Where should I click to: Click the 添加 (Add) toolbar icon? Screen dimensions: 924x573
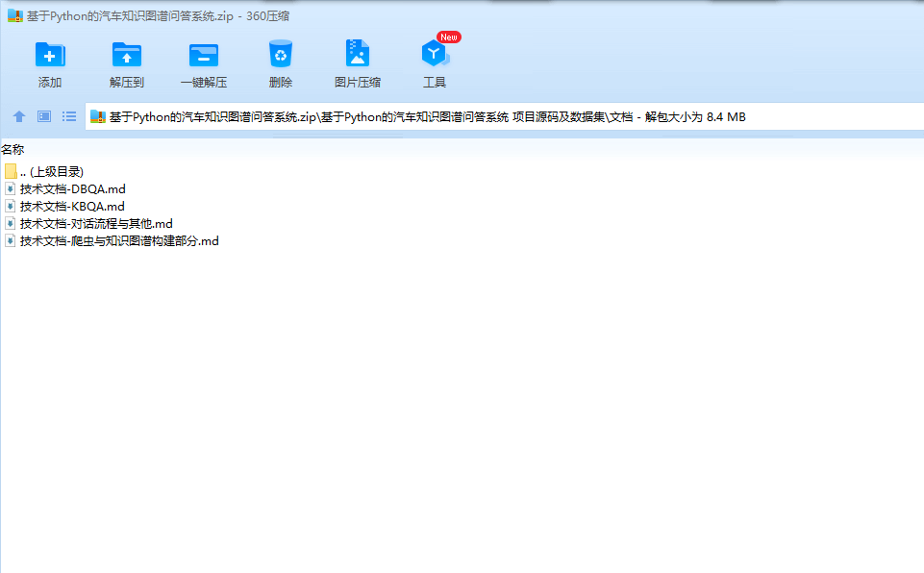tap(50, 55)
